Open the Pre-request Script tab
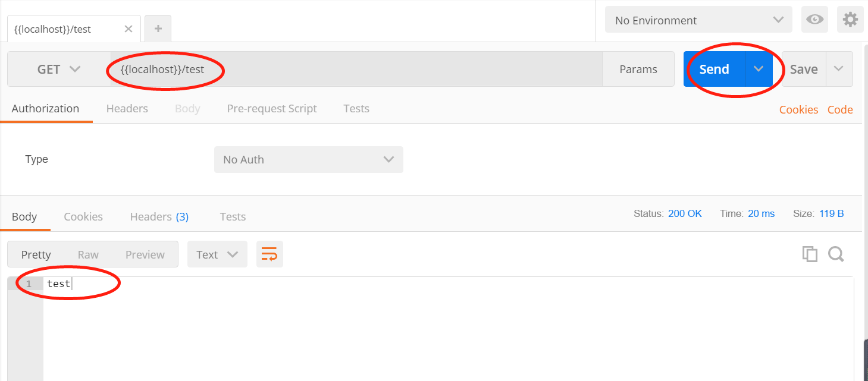Screen dimensions: 868x381 point(272,108)
